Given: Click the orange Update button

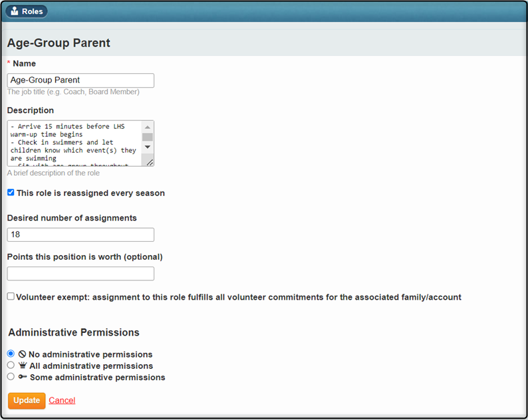Looking at the screenshot, I should click(27, 401).
